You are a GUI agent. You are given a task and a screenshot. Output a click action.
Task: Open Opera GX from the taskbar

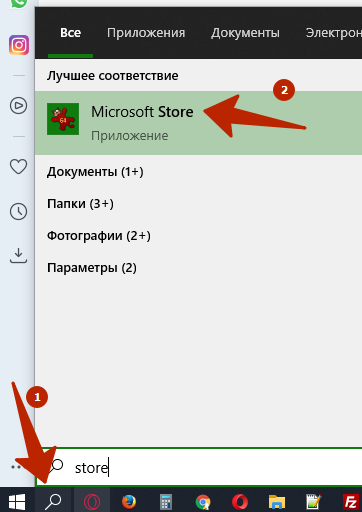point(92,502)
